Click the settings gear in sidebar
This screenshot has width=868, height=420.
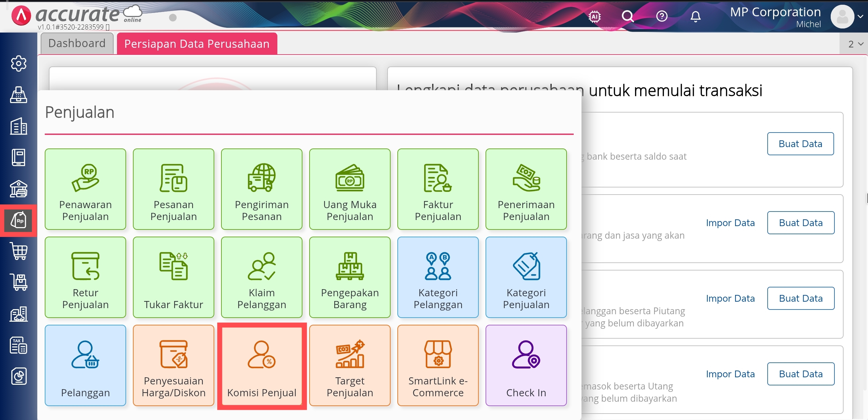[x=19, y=63]
